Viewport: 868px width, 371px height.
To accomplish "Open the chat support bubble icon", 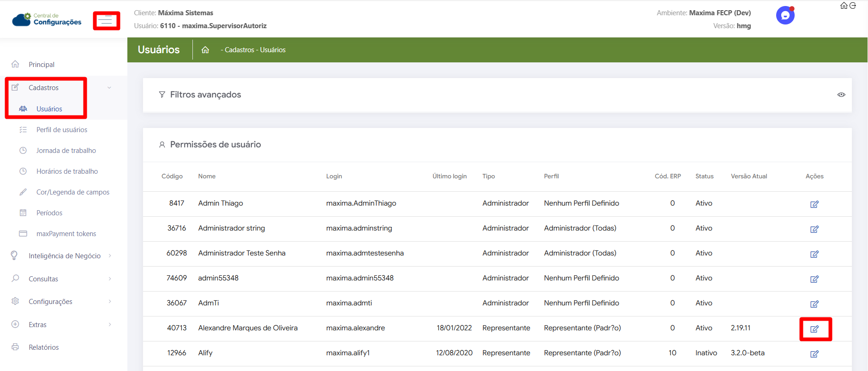I will coord(785,15).
